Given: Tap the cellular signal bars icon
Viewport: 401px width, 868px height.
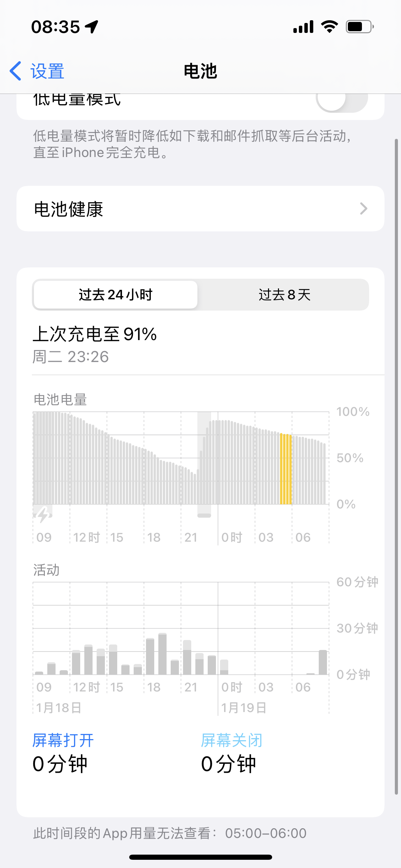Looking at the screenshot, I should (x=303, y=27).
